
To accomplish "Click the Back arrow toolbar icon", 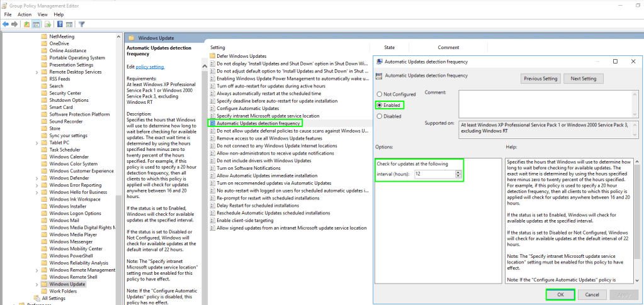I will pyautogui.click(x=6, y=25).
